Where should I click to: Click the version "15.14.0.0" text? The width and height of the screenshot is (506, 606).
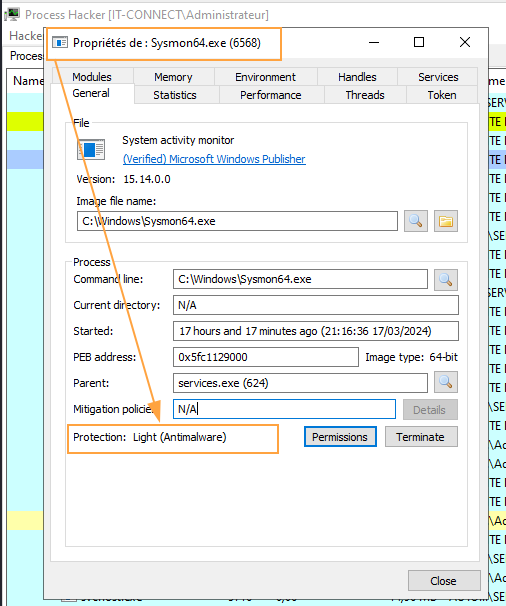(x=147, y=179)
